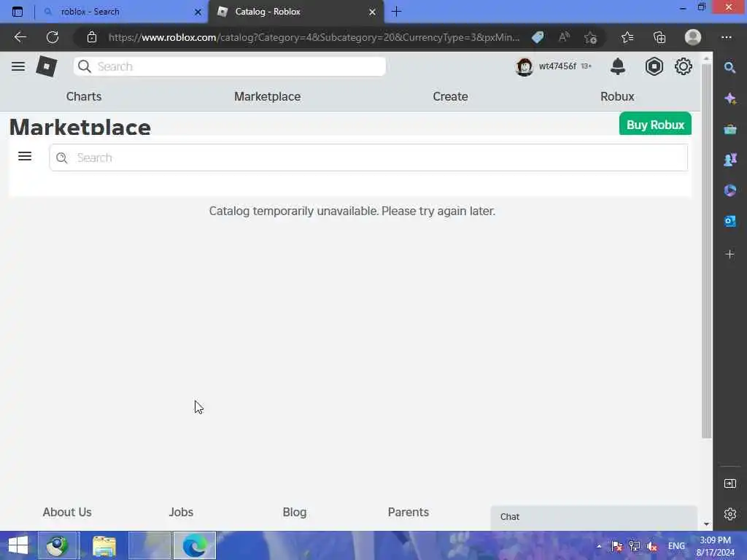Open the sidebar Games chess icon

click(729, 160)
